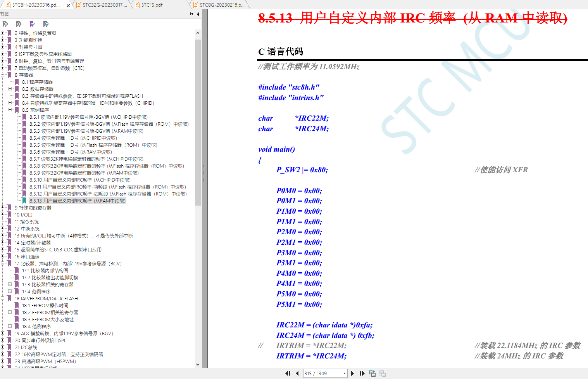
Task: Jump to the last page
Action: [x=362, y=373]
